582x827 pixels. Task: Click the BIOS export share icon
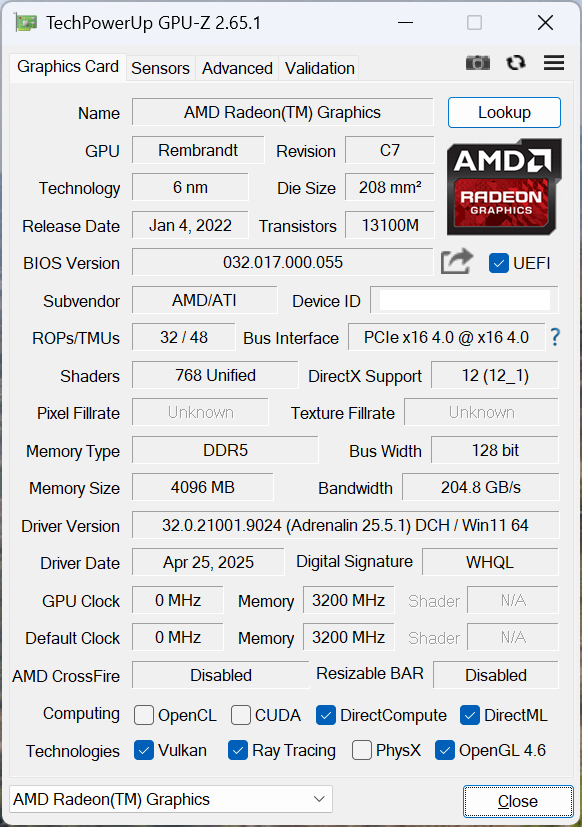457,262
